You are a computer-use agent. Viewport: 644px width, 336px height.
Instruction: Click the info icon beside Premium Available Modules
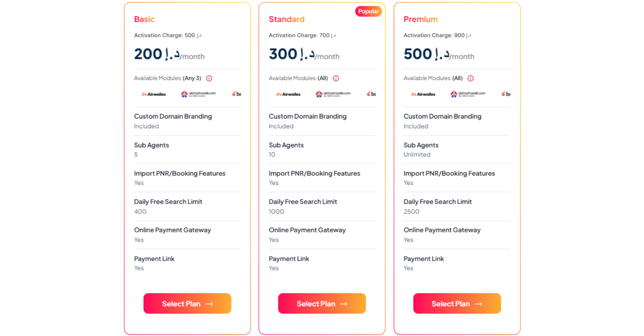tap(471, 79)
